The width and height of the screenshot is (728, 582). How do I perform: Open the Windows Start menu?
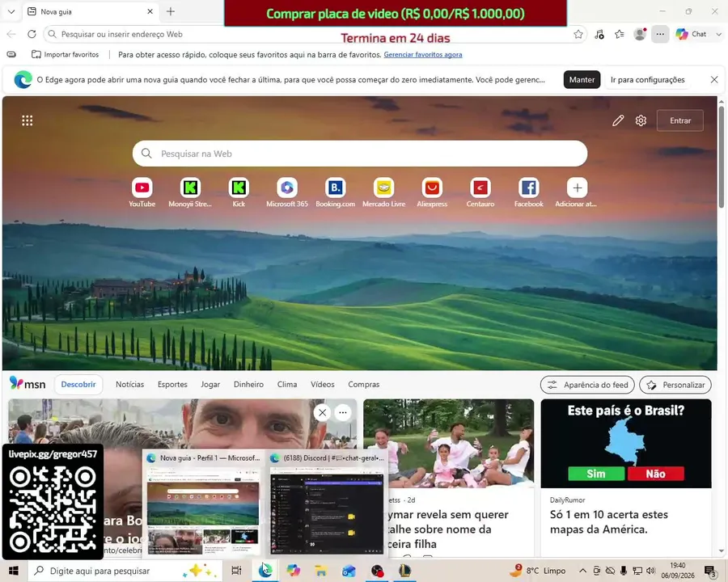click(14, 571)
